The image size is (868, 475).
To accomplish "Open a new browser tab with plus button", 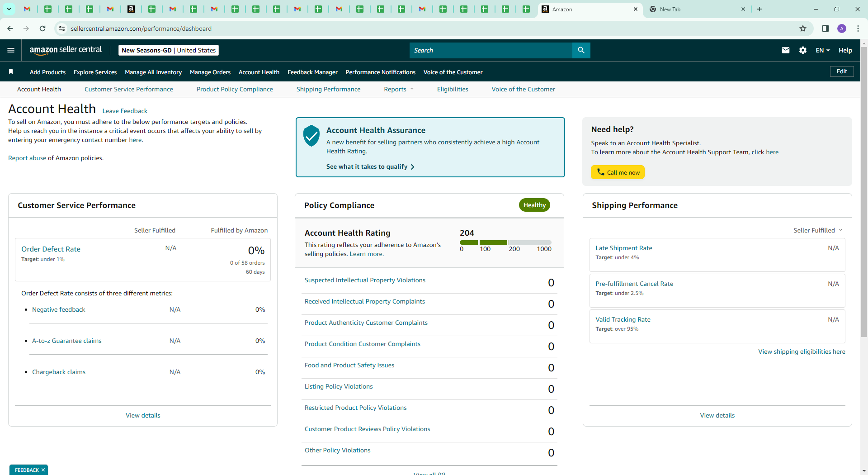I will (759, 9).
